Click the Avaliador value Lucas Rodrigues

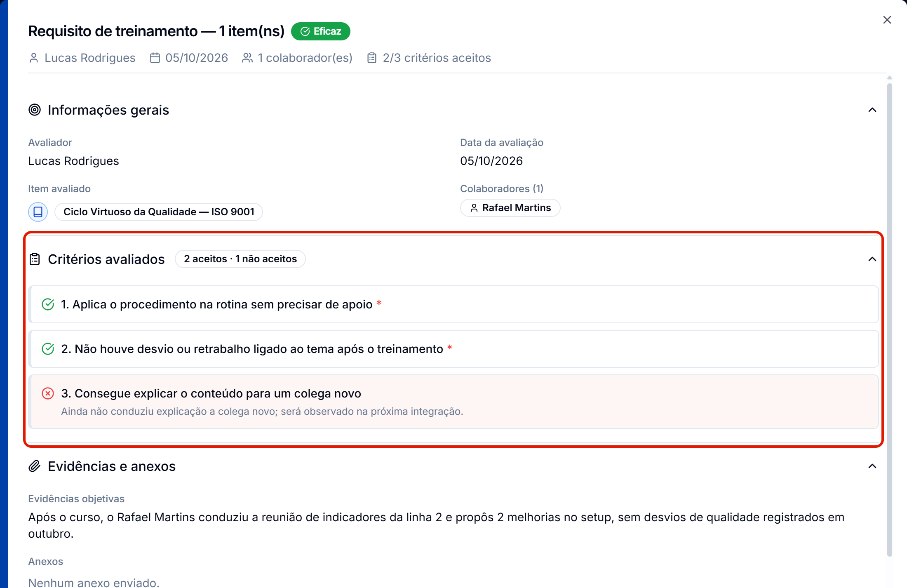[x=73, y=161]
